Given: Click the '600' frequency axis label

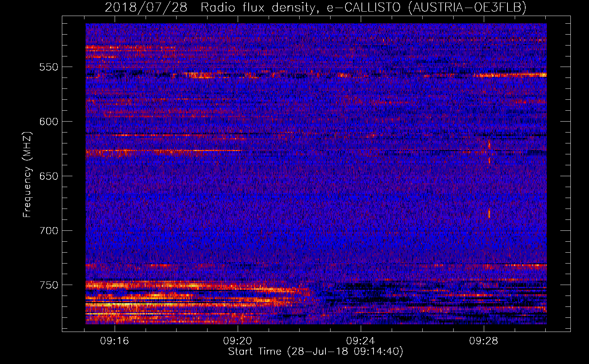Looking at the screenshot, I should click(49, 122).
